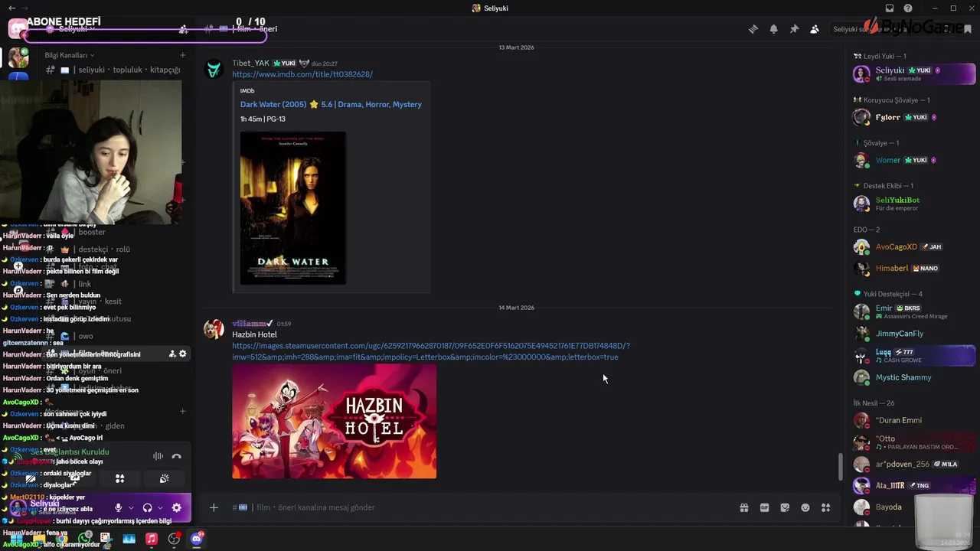This screenshot has height=551, width=980.
Task: Toggle the member list icon
Action: point(815,29)
